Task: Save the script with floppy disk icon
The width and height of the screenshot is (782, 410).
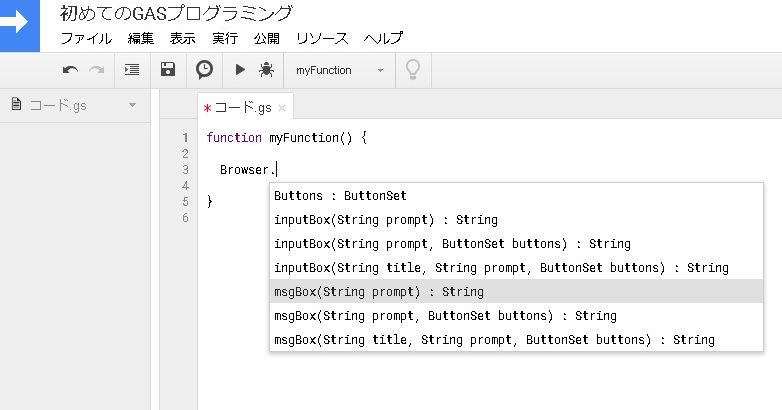Action: (x=168, y=70)
